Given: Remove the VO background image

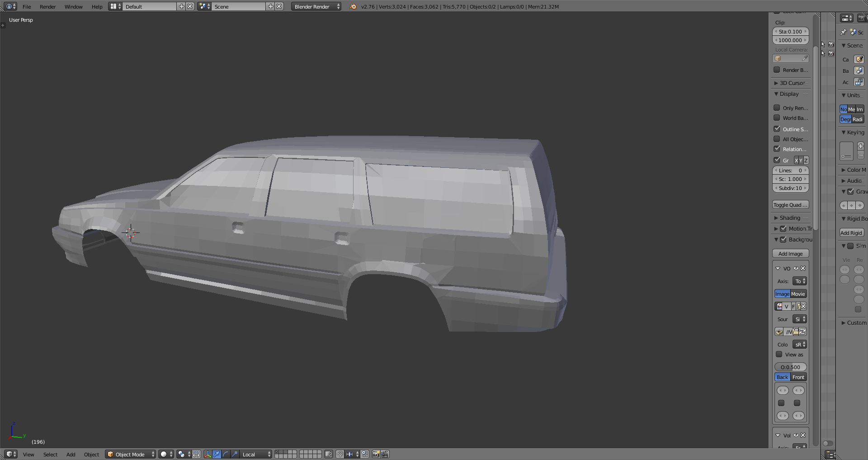Looking at the screenshot, I should pos(803,268).
